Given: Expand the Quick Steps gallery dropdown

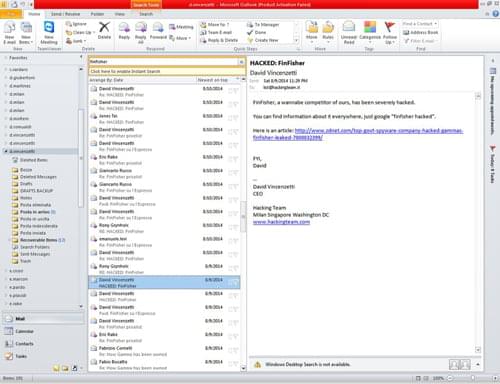Looking at the screenshot, I should [297, 41].
